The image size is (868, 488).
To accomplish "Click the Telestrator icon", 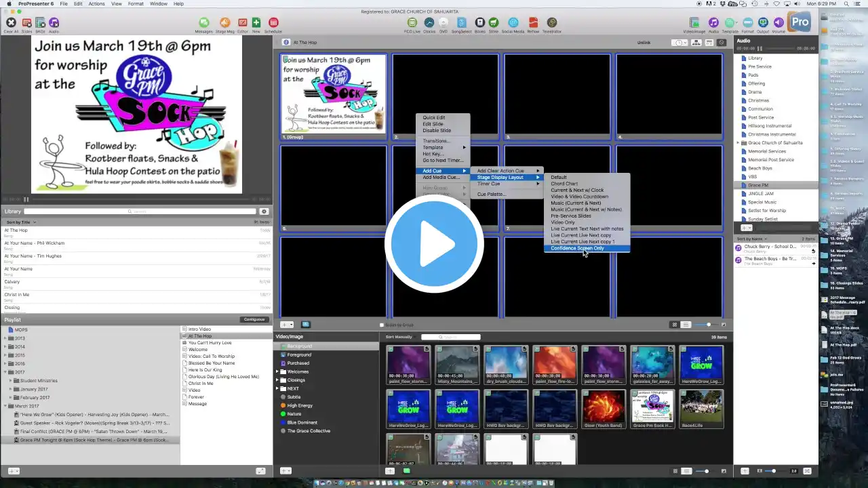I will tap(552, 24).
